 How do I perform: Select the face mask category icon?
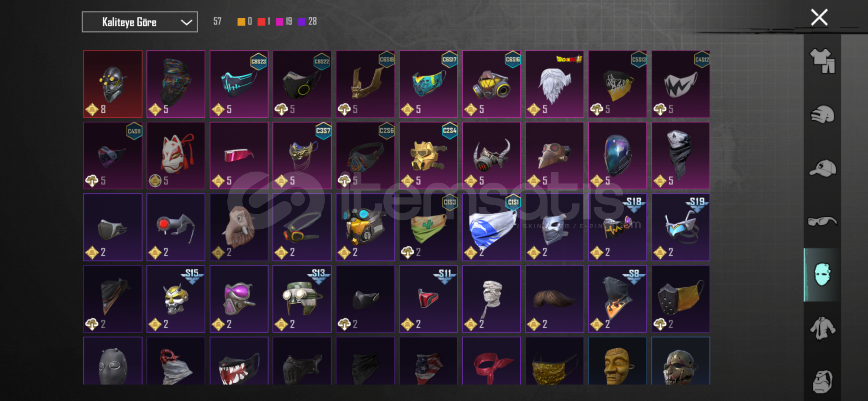(822, 275)
